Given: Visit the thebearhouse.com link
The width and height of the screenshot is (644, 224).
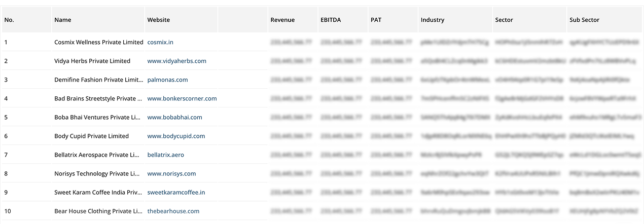Looking at the screenshot, I should [x=173, y=211].
